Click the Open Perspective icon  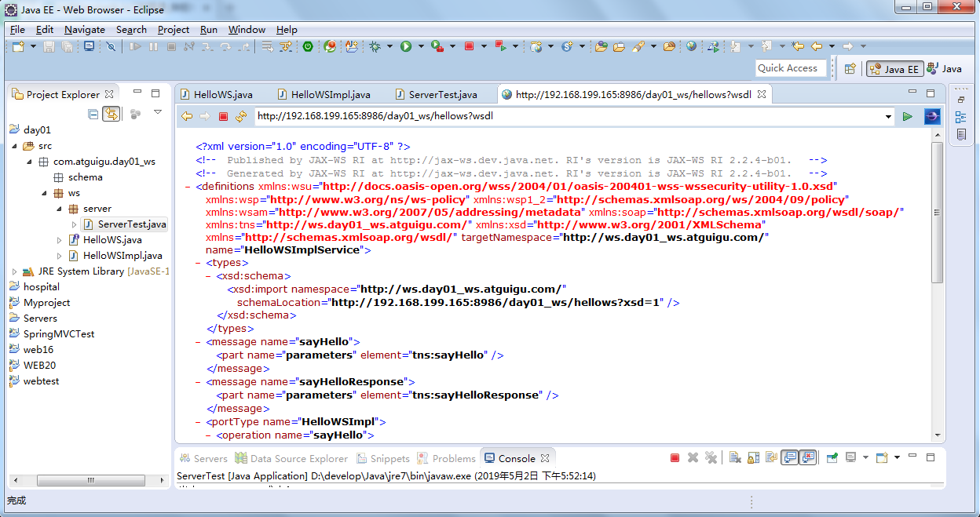(850, 69)
